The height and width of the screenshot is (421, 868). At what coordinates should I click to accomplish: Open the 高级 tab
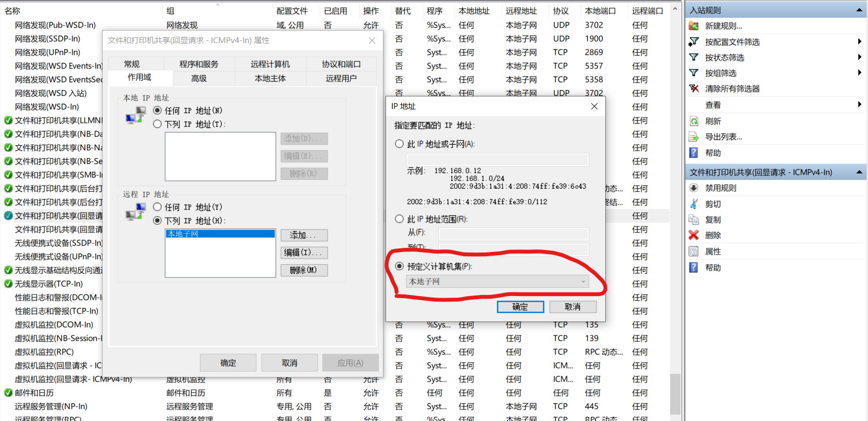(199, 78)
